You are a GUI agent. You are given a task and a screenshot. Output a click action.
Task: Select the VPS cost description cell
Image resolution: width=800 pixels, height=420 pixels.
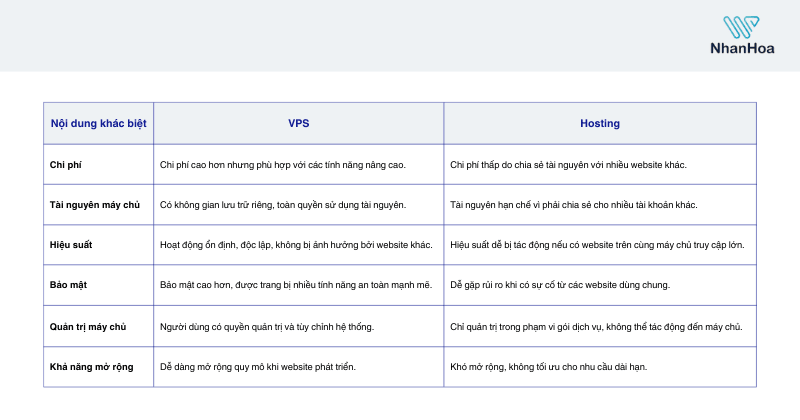click(298, 165)
